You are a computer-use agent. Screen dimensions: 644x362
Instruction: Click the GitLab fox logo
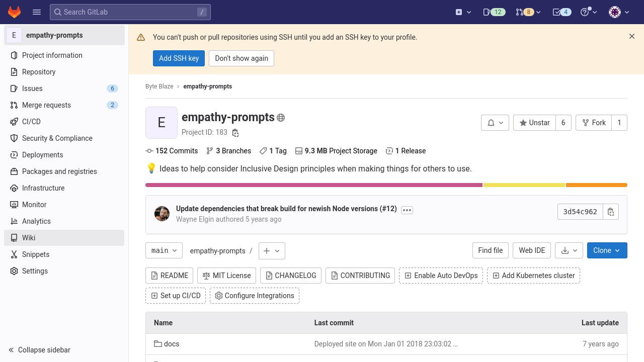click(14, 12)
